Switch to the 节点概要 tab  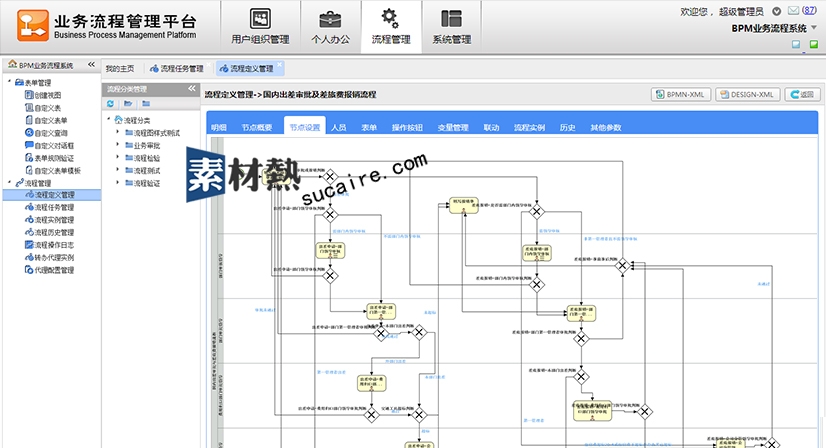(x=257, y=128)
